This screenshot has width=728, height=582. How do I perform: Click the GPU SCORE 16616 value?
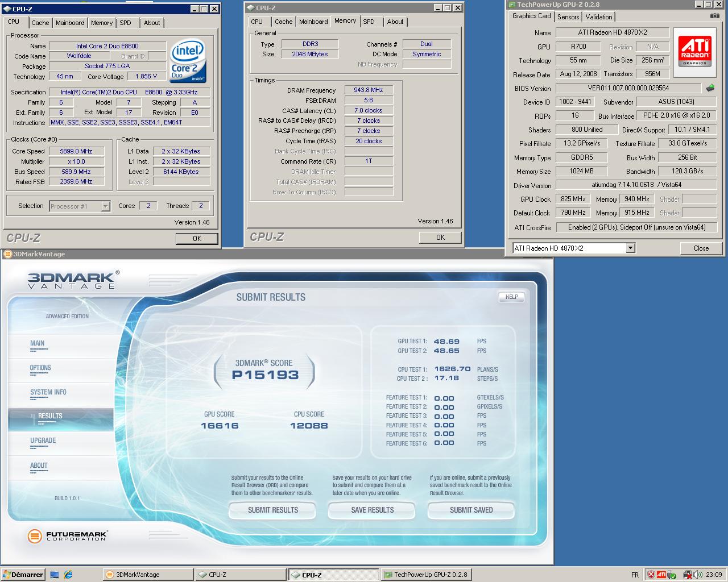220,426
